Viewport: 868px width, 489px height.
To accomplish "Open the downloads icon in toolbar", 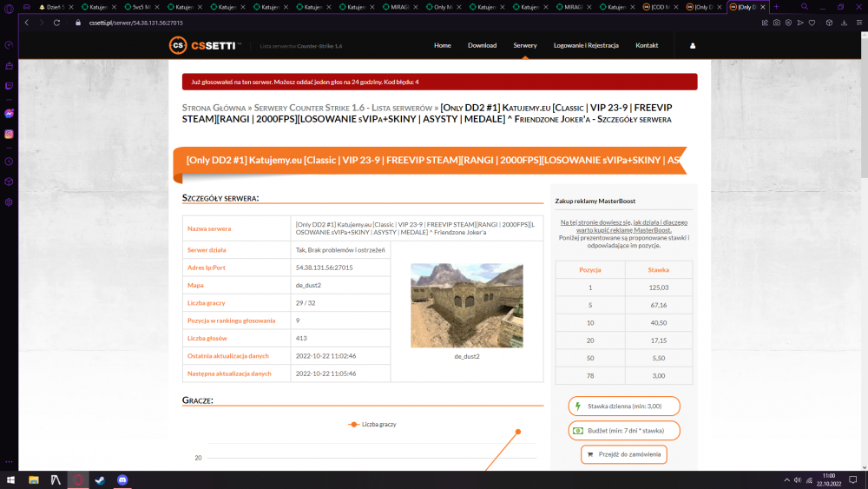I will tap(845, 23).
